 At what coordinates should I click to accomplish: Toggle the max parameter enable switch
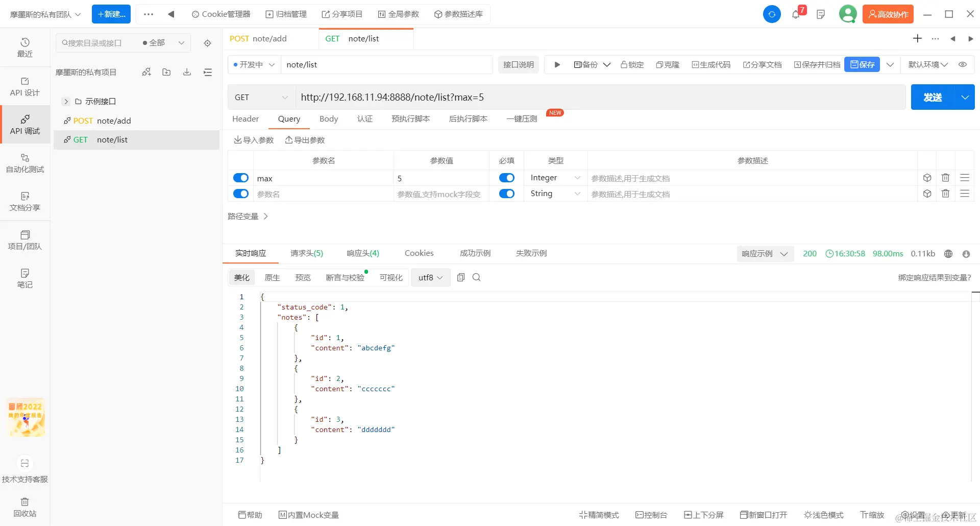(x=241, y=178)
